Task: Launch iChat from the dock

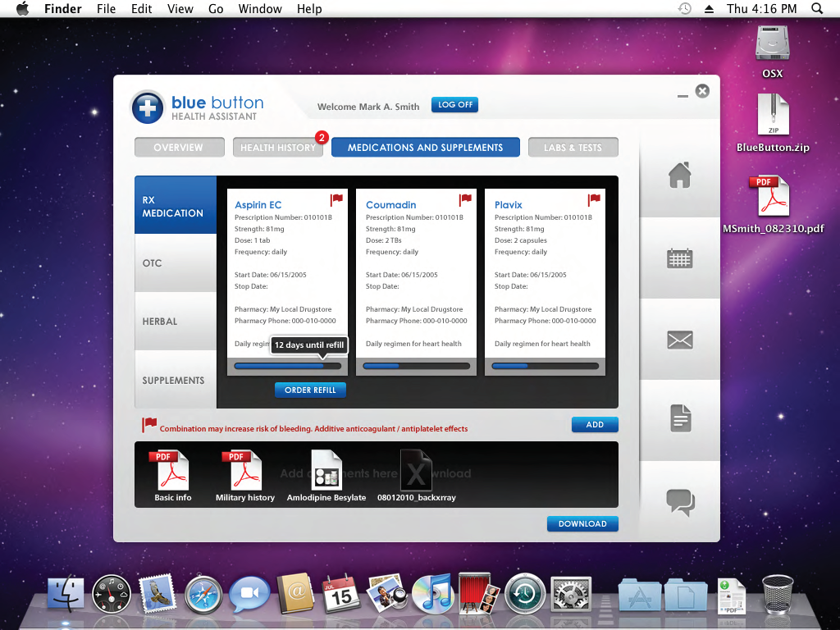Action: click(249, 594)
